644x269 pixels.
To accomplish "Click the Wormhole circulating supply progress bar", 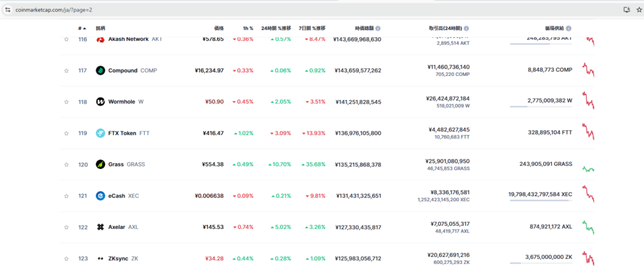I will [x=541, y=107].
